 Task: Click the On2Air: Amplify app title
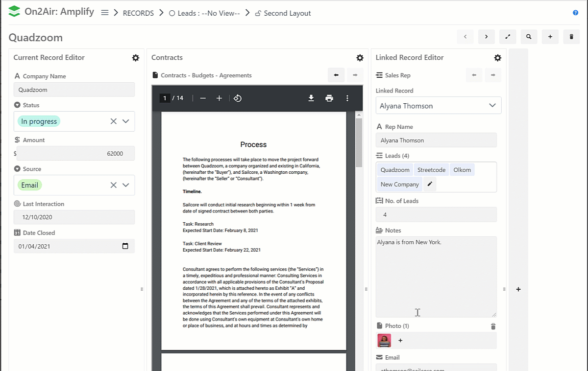point(59,12)
